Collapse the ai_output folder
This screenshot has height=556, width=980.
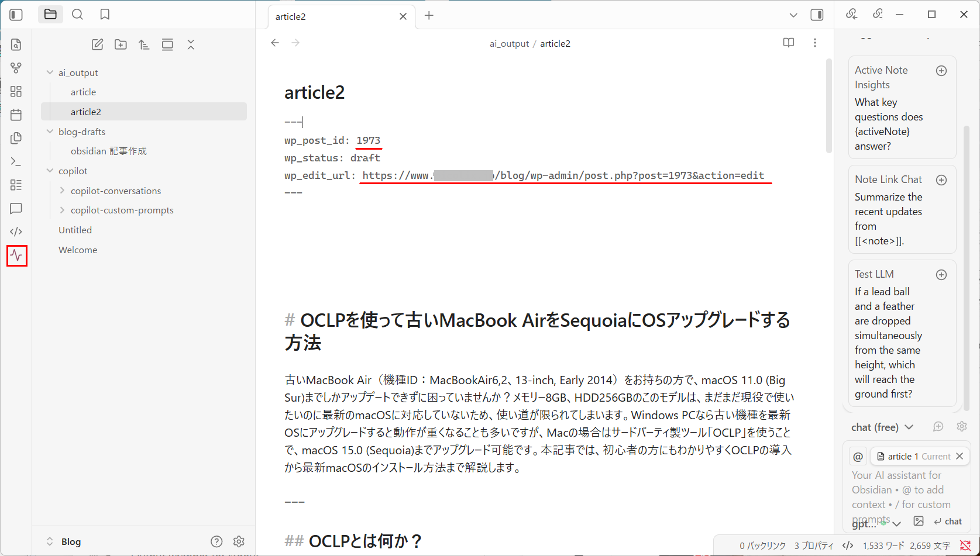click(x=50, y=72)
